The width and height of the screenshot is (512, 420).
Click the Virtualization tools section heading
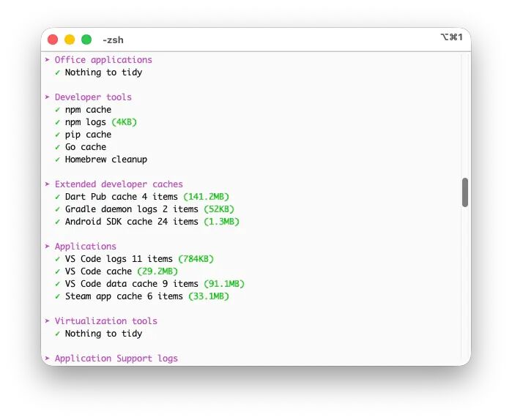coord(106,321)
